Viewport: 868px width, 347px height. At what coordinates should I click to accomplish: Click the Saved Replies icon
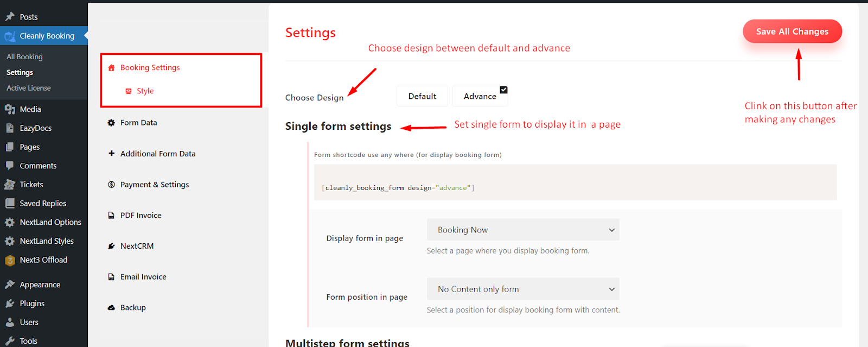click(10, 203)
